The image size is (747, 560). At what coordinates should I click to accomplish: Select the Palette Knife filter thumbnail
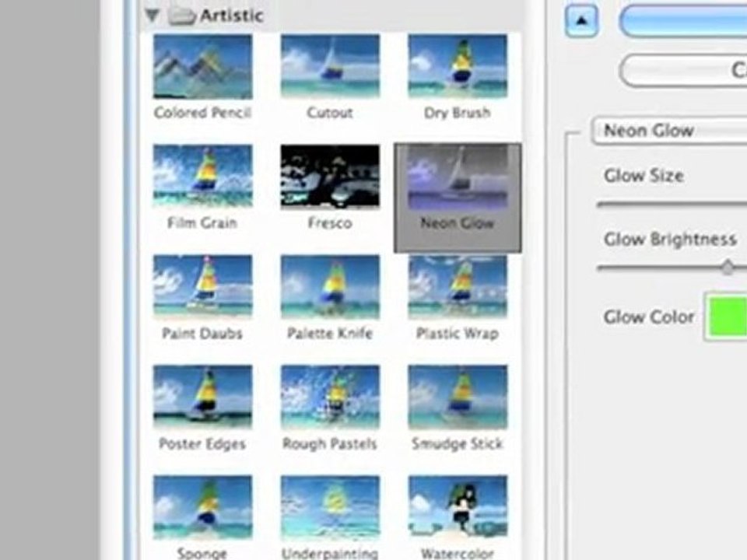[x=330, y=287]
